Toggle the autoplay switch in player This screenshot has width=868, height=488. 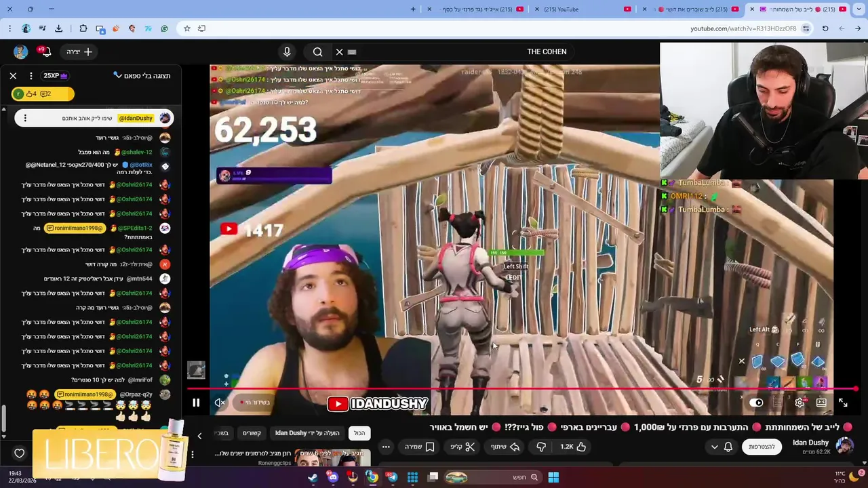[756, 403]
